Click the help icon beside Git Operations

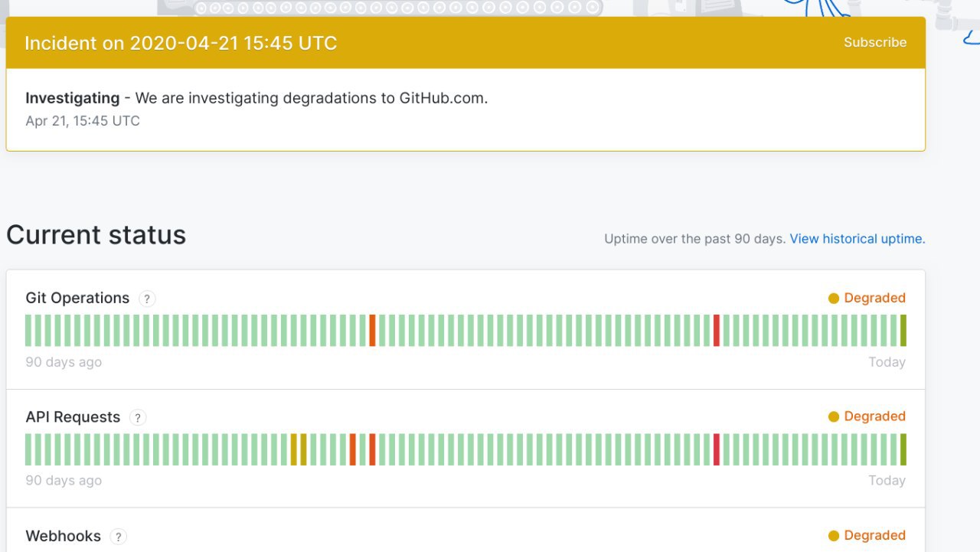[x=147, y=299]
